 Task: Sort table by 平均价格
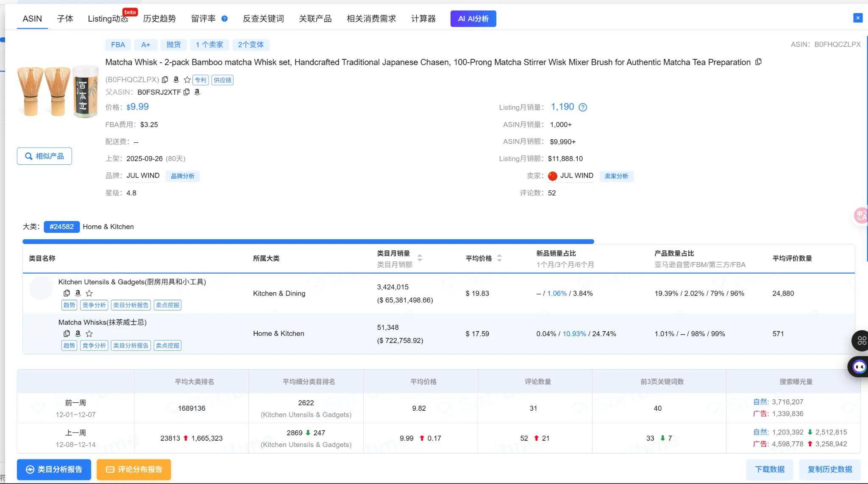499,258
